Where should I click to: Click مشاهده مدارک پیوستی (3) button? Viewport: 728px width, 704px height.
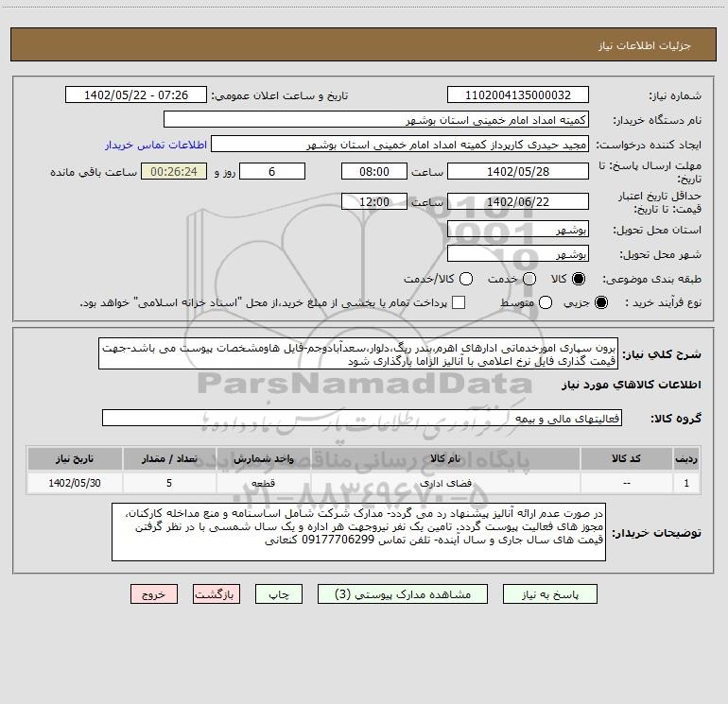pos(403,594)
